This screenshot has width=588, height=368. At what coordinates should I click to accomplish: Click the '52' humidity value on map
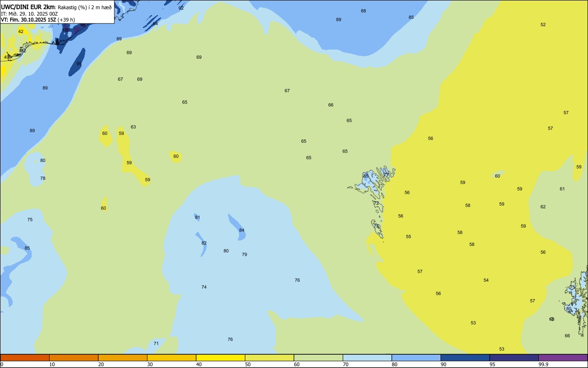543,25
